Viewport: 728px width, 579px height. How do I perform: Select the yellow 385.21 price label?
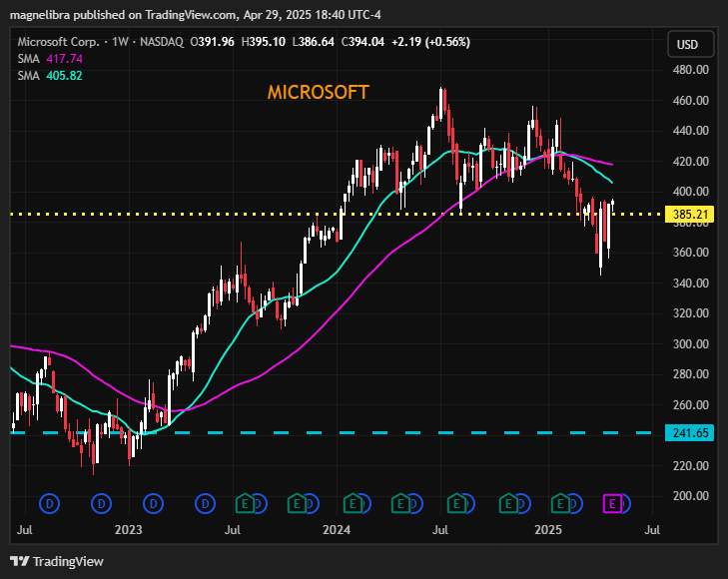tap(689, 214)
